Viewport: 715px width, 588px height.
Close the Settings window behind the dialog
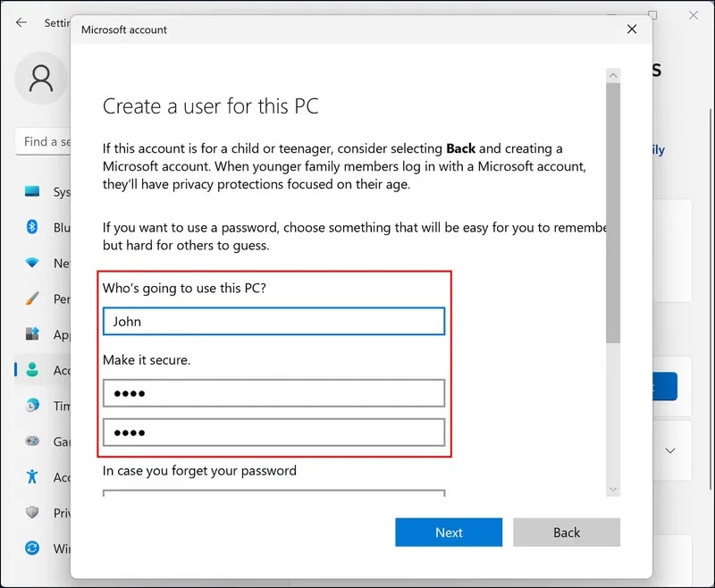click(694, 15)
